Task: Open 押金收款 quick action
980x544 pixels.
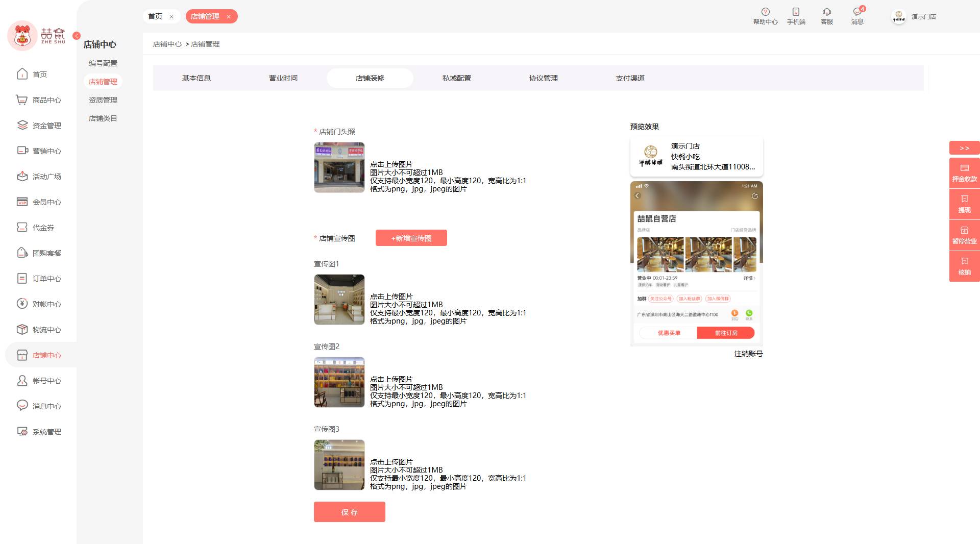Action: (x=965, y=173)
